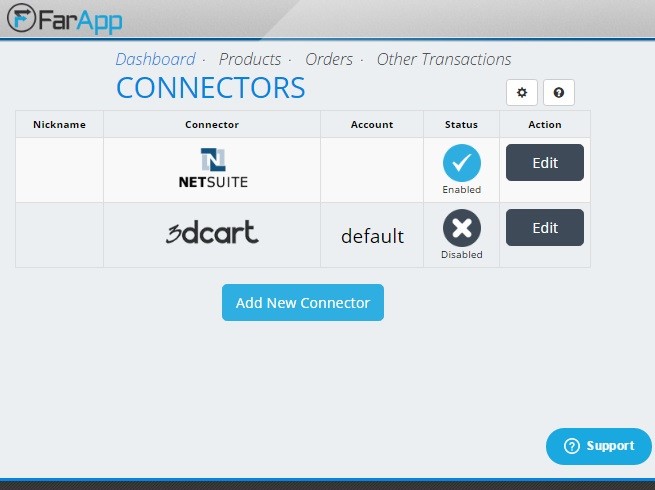Screen dimensions: 655x490
Task: Select the 'default' account cell
Action: (372, 236)
